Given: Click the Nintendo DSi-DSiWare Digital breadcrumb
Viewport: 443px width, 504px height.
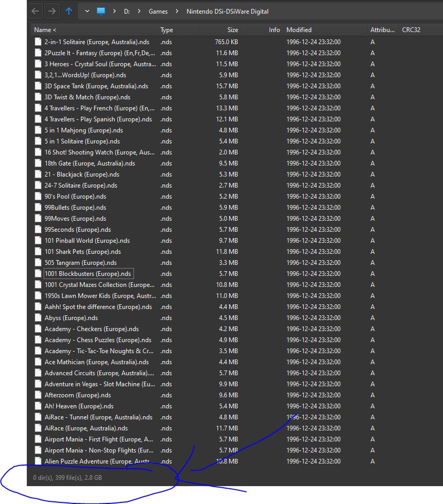Looking at the screenshot, I should 228,12.
